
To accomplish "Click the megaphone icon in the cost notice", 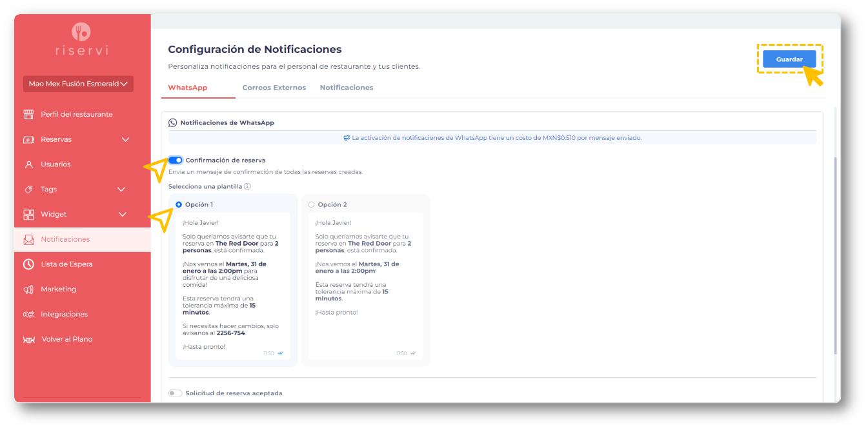I will pyautogui.click(x=347, y=138).
